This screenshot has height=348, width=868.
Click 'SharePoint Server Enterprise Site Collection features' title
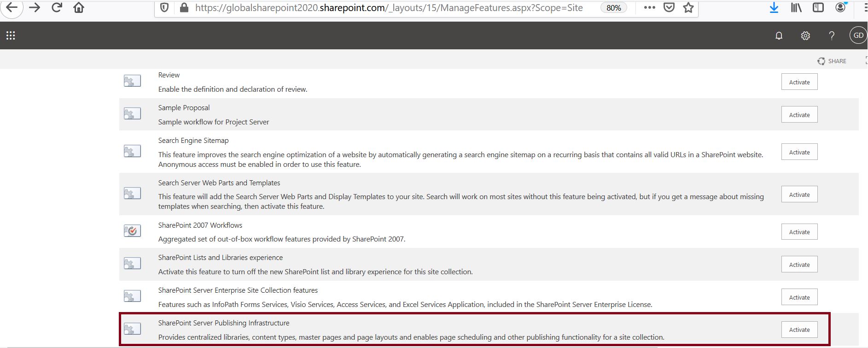click(x=238, y=290)
